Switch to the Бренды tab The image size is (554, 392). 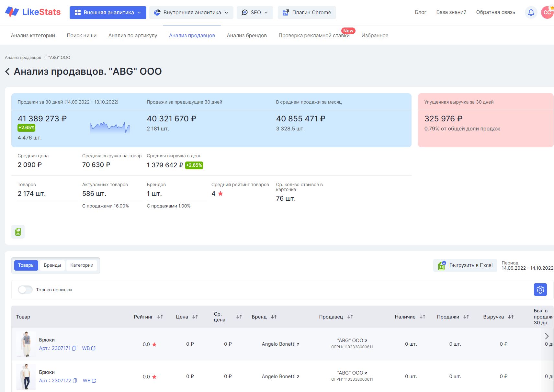coord(52,265)
